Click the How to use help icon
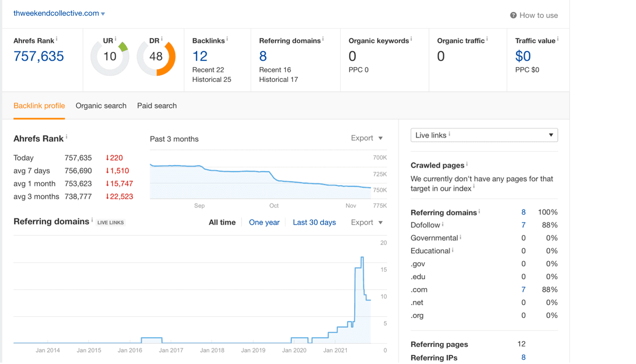Screen dimensions: 636x364 coord(513,15)
